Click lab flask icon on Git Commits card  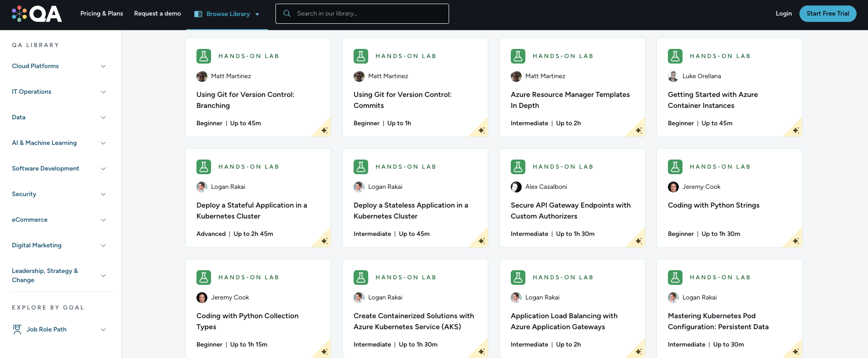click(361, 56)
